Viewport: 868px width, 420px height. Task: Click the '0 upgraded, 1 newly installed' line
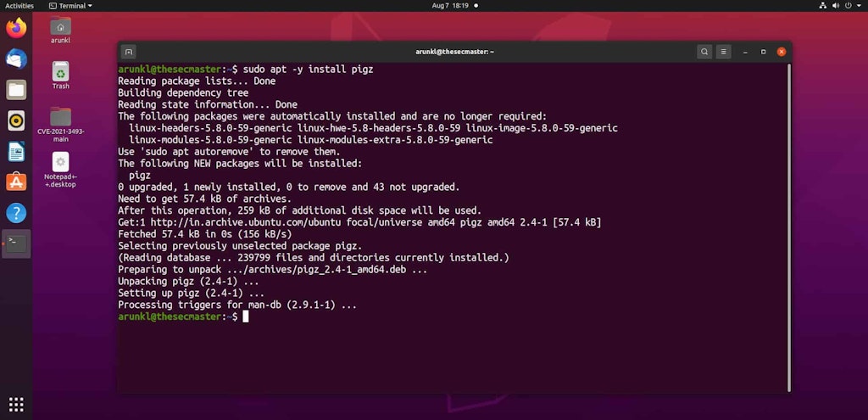288,187
